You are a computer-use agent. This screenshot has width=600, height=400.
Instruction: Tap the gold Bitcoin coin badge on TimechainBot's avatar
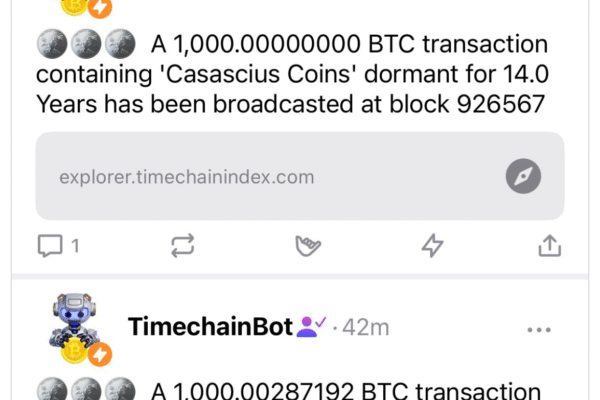(x=74, y=353)
